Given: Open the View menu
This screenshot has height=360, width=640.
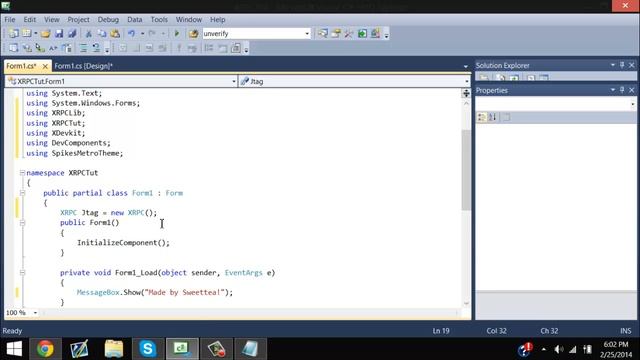Looking at the screenshot, I should click(x=52, y=20).
